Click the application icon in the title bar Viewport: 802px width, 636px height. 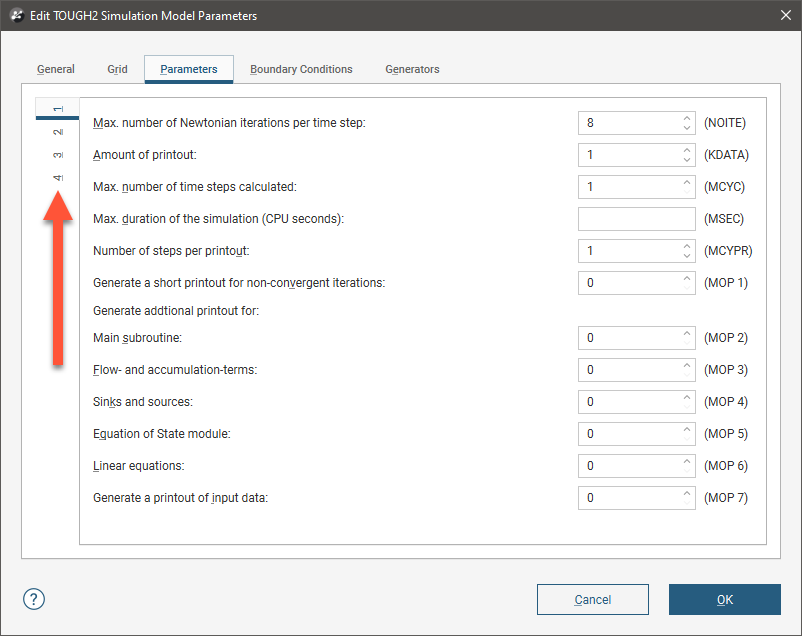[x=17, y=16]
